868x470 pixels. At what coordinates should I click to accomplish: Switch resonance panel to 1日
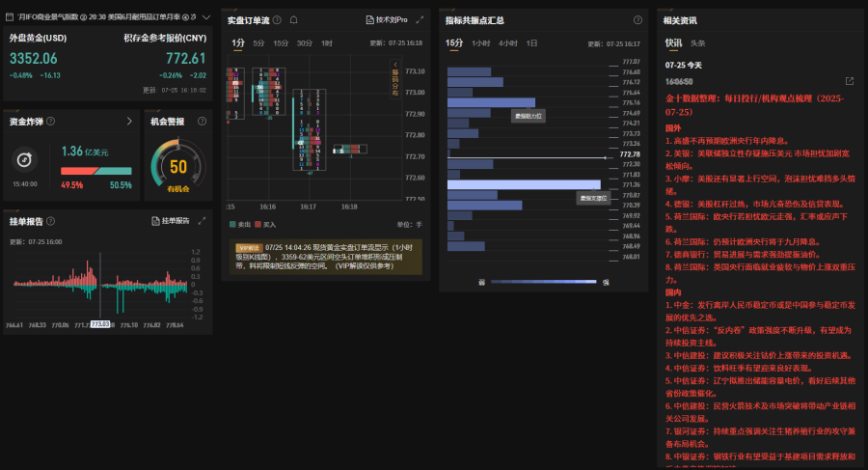[x=531, y=43]
